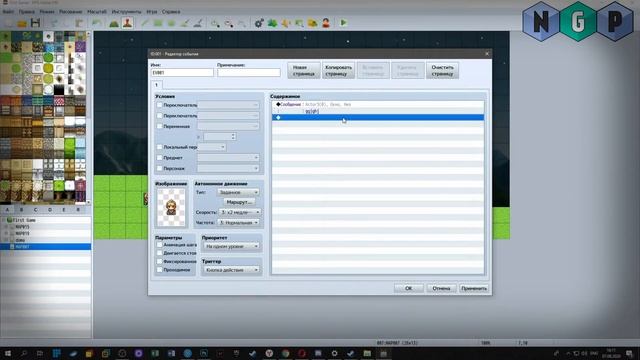Open the Character Generator icon
Image resolution: width=640 pixels, height=360 pixels.
coord(326,23)
